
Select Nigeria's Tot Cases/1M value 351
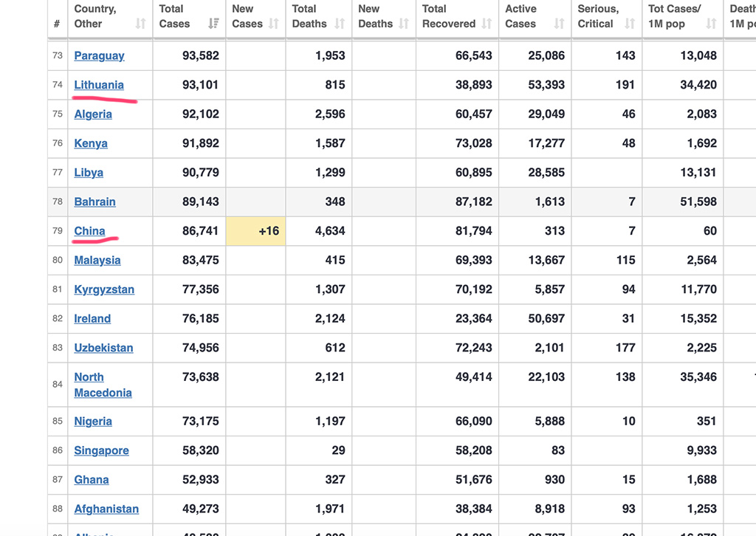click(x=707, y=422)
